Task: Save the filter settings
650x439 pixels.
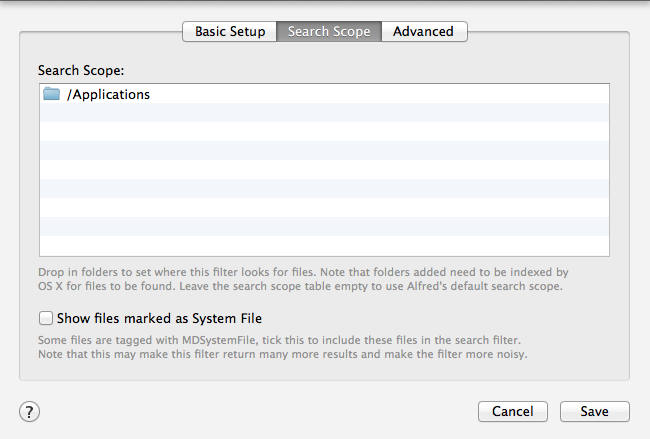Action: pos(594,411)
